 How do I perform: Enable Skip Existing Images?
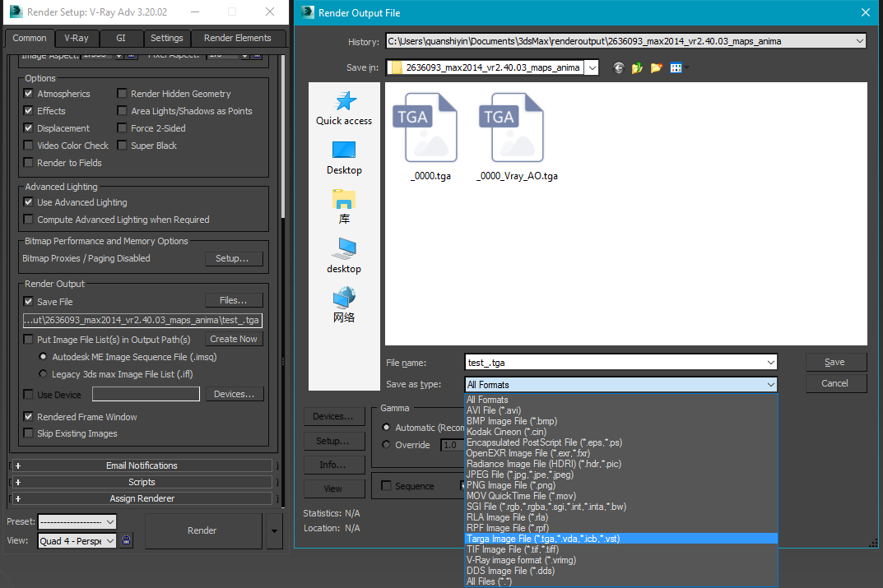pos(28,433)
